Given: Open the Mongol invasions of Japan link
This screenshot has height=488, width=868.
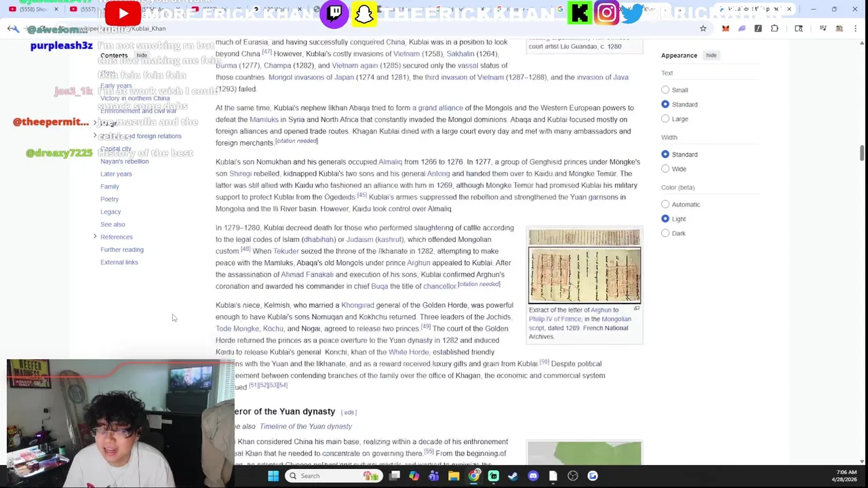Looking at the screenshot, I should coord(311,77).
